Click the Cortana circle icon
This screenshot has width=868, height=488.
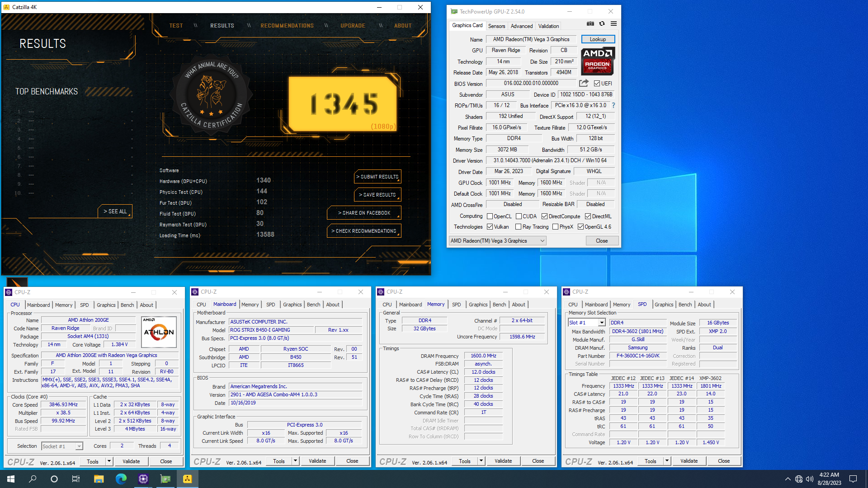(54, 479)
